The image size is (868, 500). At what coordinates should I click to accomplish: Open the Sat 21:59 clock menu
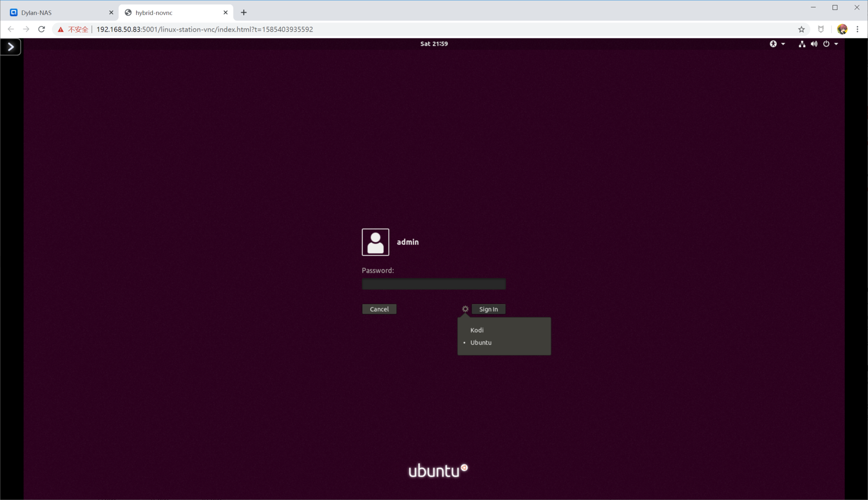tap(434, 44)
